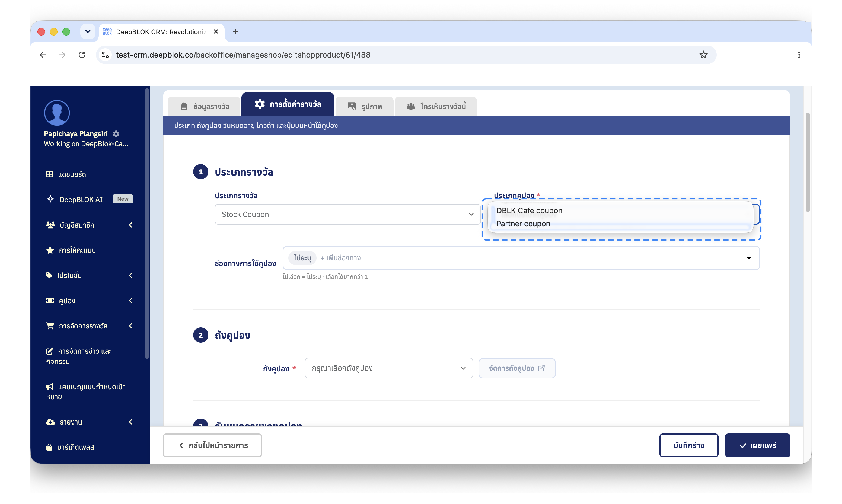The height and width of the screenshot is (504, 842).
Task: Click the New badge beside DeepBLOK AI
Action: 123,199
